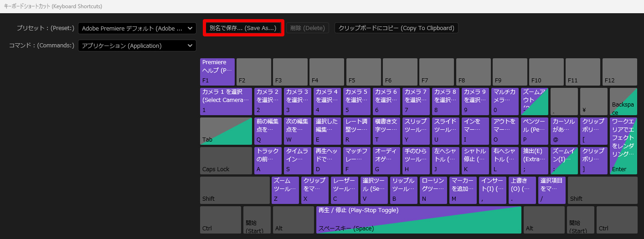Select the Caps Lock key
The height and width of the screenshot is (239, 644).
point(226,161)
